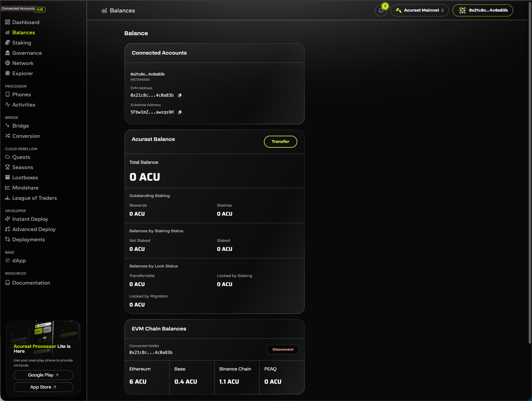Toggle the wallet account panel at top right
The image size is (532, 401).
click(x=483, y=10)
